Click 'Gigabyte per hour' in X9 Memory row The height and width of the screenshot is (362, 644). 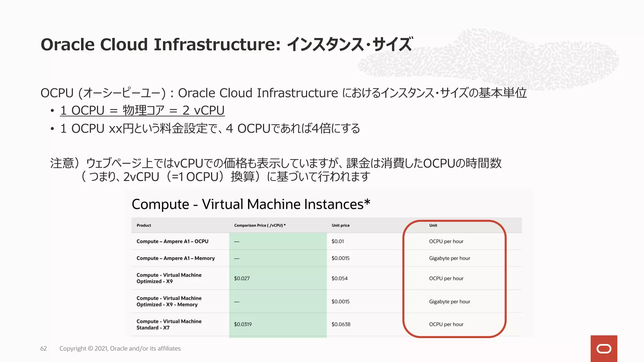pyautogui.click(x=449, y=301)
